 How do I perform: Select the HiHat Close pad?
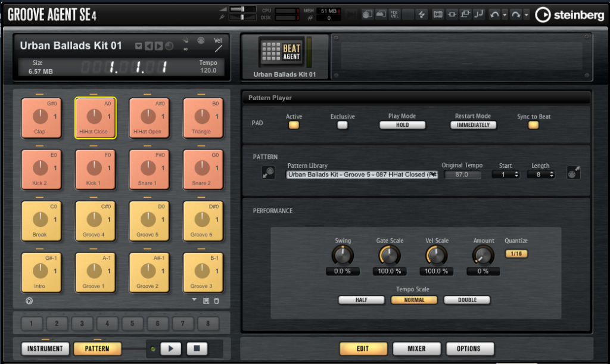[x=95, y=118]
